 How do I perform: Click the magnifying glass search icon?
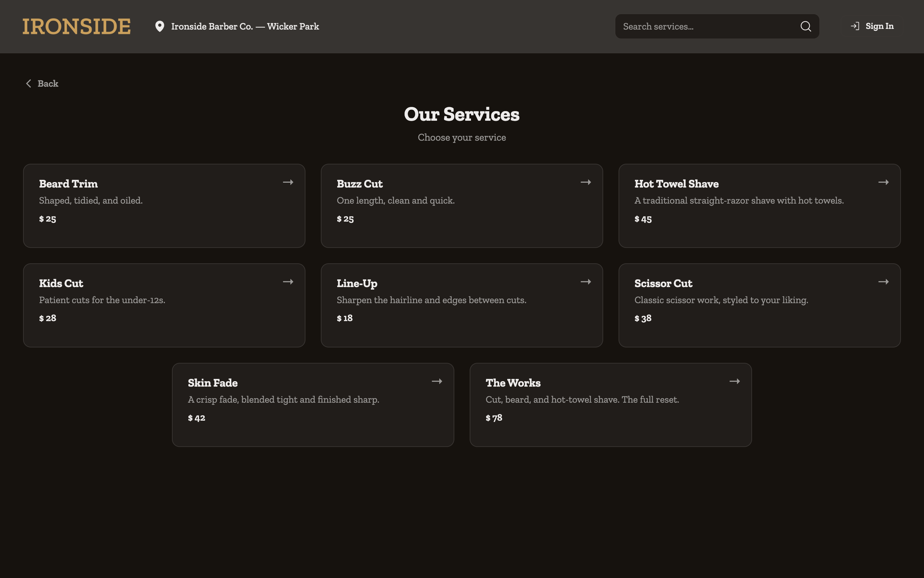click(x=806, y=26)
